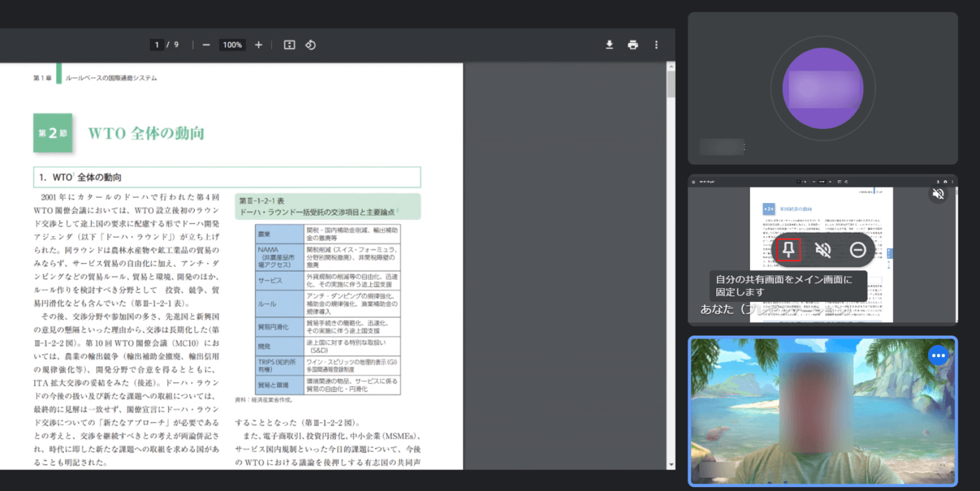Zoom out the PDF with the minus button
This screenshot has height=491, width=980.
click(206, 45)
